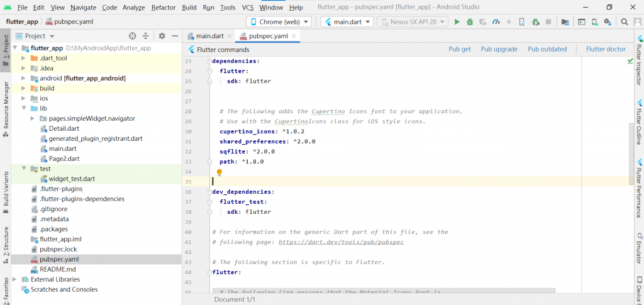Screen dimensions: 644x305
Task: Click the Android Studio logo icon in title bar
Action: pyautogui.click(x=8, y=8)
